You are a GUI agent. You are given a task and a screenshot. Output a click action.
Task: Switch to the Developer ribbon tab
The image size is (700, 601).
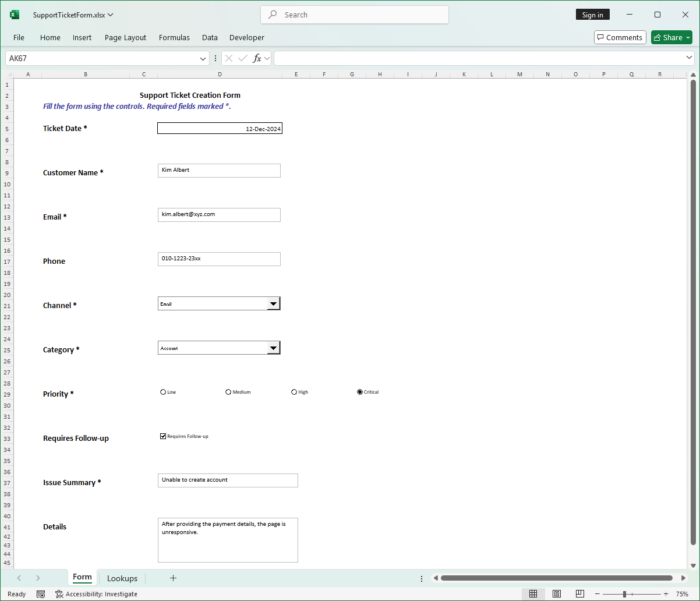click(246, 37)
